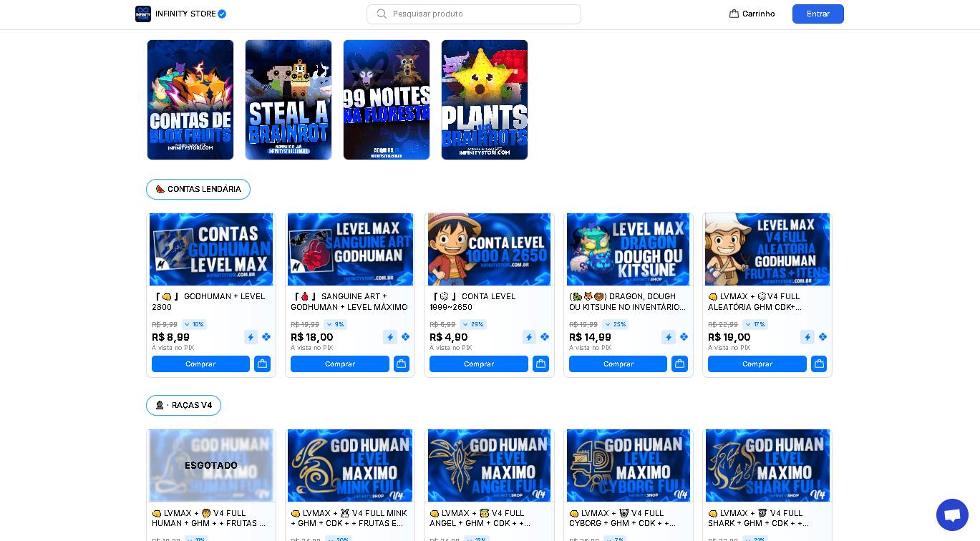Screen dimensions: 980x541
Task: Open the Carrinho shopping bag
Action: (x=752, y=14)
